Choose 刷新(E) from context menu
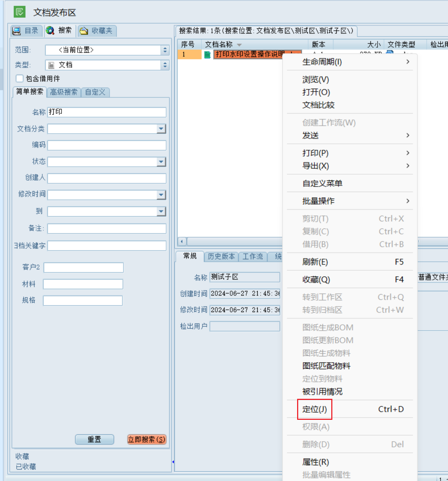 click(350, 262)
